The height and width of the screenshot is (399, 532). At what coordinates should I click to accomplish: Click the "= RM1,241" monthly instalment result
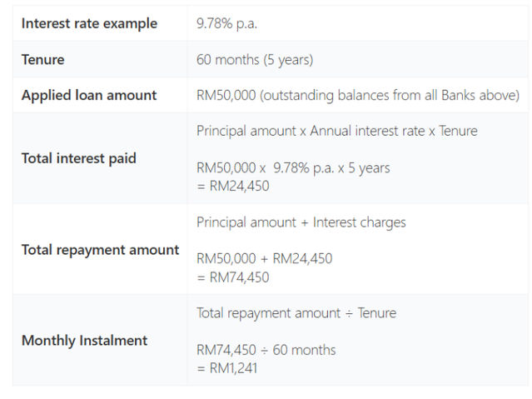(x=226, y=367)
